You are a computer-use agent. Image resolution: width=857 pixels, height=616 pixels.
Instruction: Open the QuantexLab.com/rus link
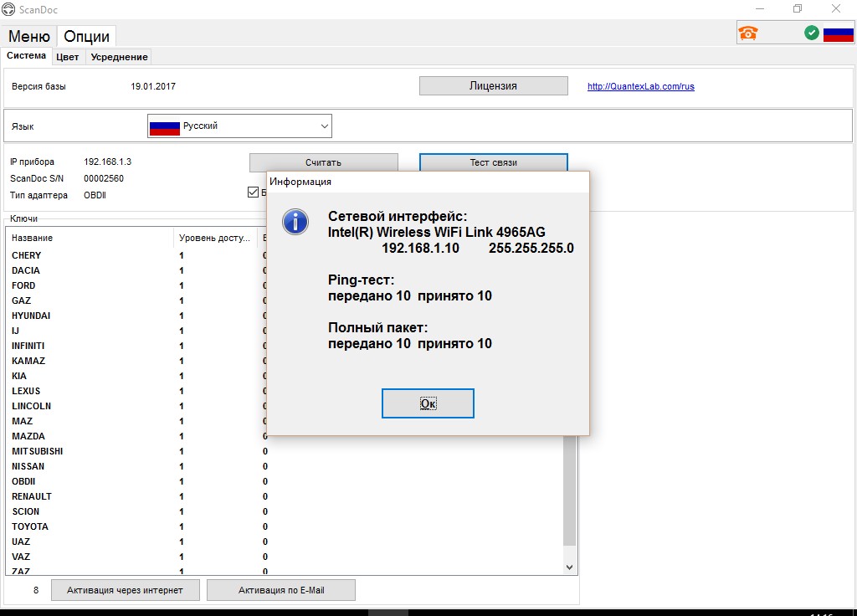coord(640,86)
